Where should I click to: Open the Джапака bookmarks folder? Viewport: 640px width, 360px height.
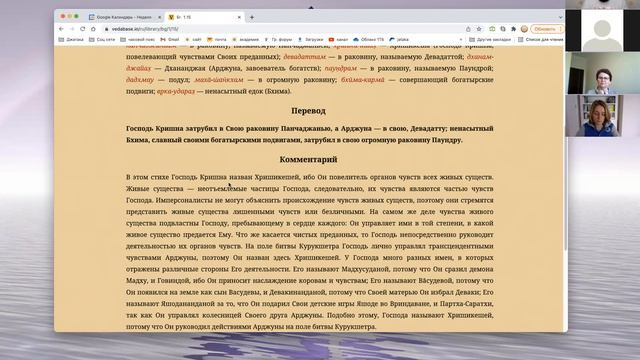71,40
